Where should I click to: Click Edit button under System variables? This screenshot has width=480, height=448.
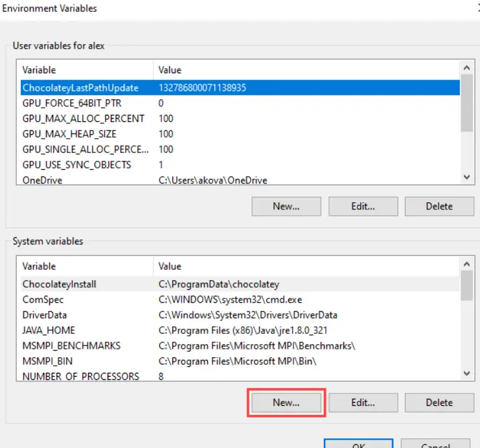pyautogui.click(x=363, y=402)
